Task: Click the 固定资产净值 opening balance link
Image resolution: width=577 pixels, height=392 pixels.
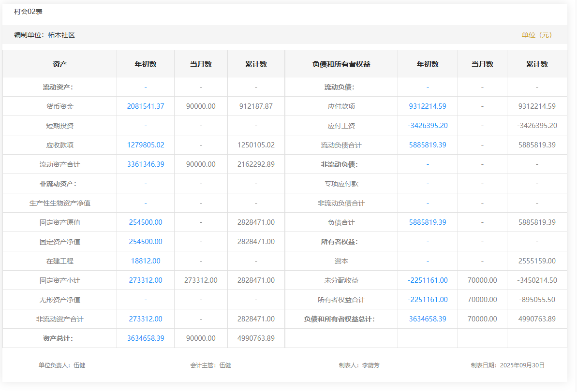Action: (146, 242)
